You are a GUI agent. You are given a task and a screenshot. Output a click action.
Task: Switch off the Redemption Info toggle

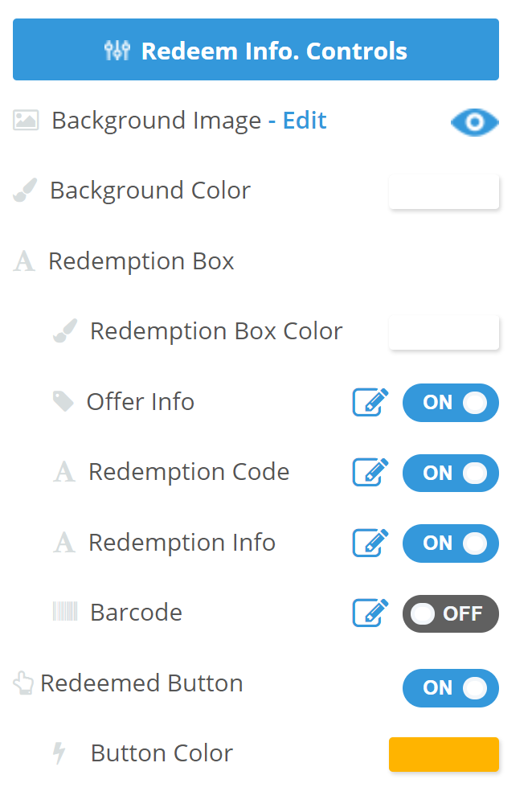coord(450,543)
